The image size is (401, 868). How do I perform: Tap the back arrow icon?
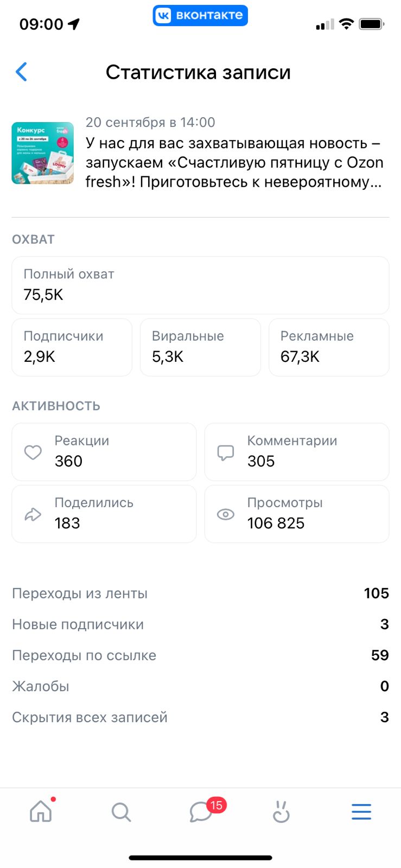click(22, 72)
